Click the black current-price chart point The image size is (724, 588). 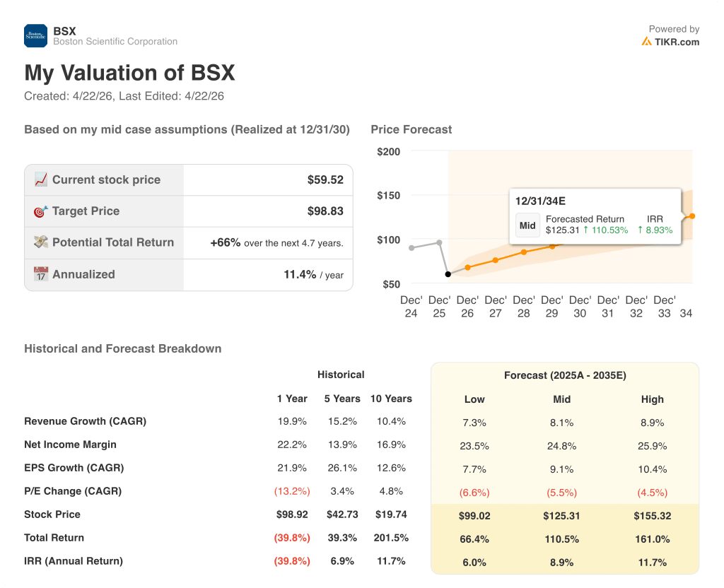click(448, 274)
